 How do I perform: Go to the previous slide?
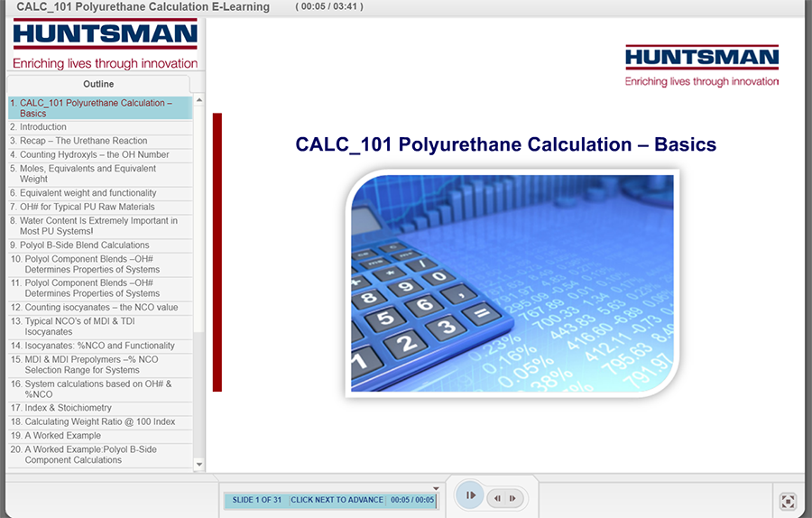[497, 498]
